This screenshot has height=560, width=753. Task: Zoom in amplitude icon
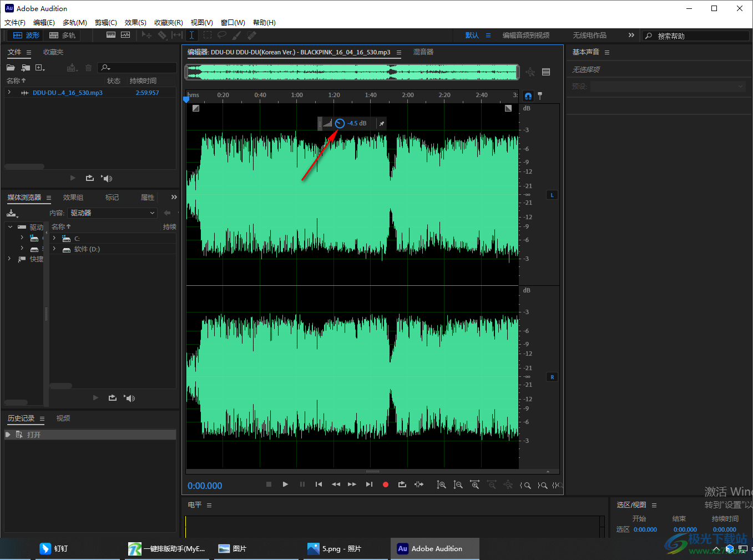point(441,485)
